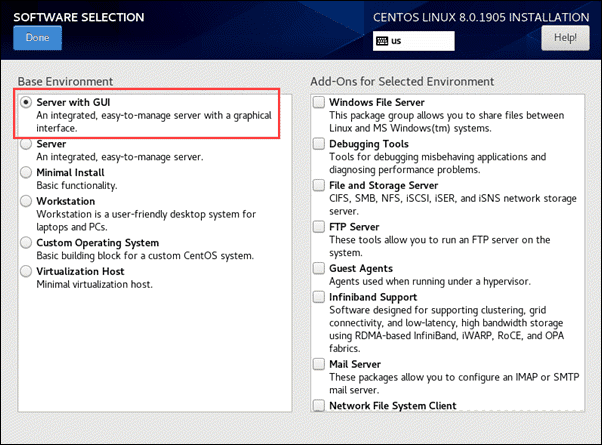Click 'Basic building block for a custom CentOS system.'
The height and width of the screenshot is (445, 602).
145,256
